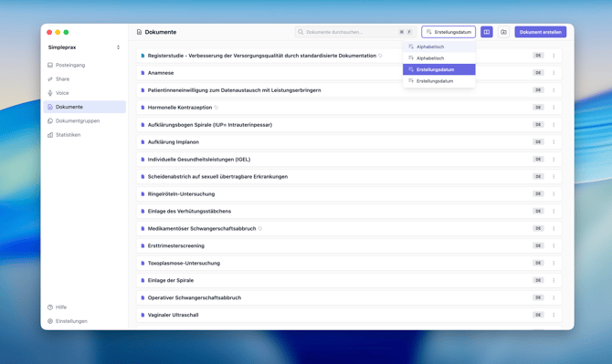Click the DE badge on Registerstudie row
This screenshot has width=612, height=364.
click(x=538, y=56)
